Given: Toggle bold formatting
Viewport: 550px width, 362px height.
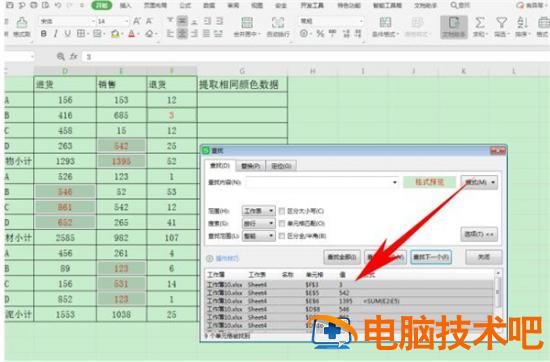Looking at the screenshot, I should click(x=43, y=34).
